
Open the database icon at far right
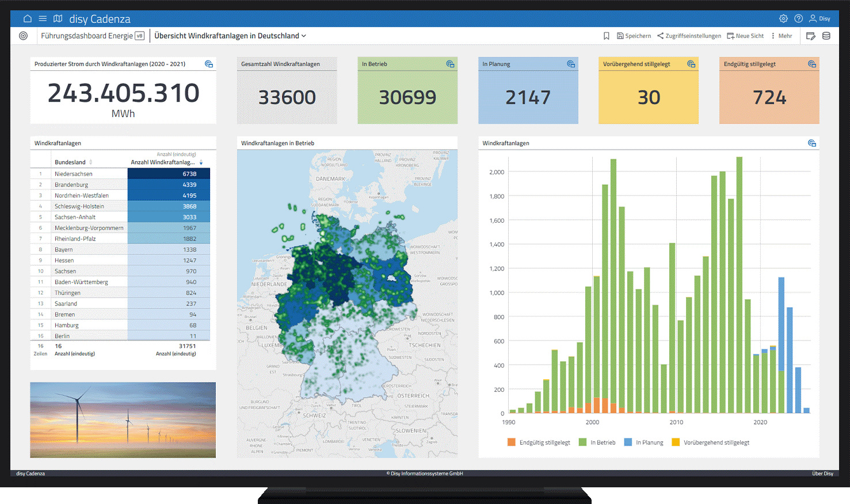click(x=826, y=36)
